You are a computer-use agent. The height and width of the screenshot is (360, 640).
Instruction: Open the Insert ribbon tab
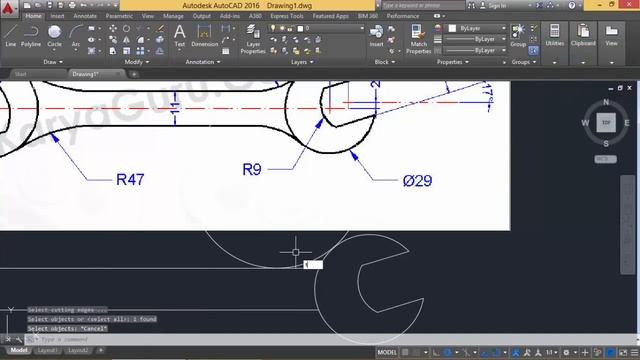pos(57,16)
